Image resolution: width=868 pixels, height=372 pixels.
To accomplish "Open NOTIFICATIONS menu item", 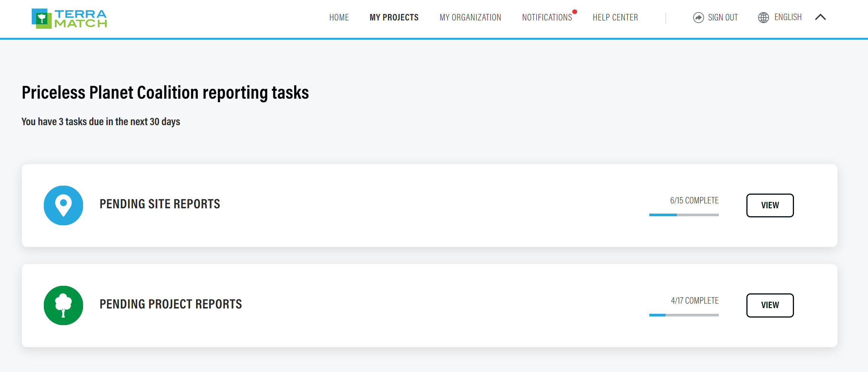I will point(547,17).
